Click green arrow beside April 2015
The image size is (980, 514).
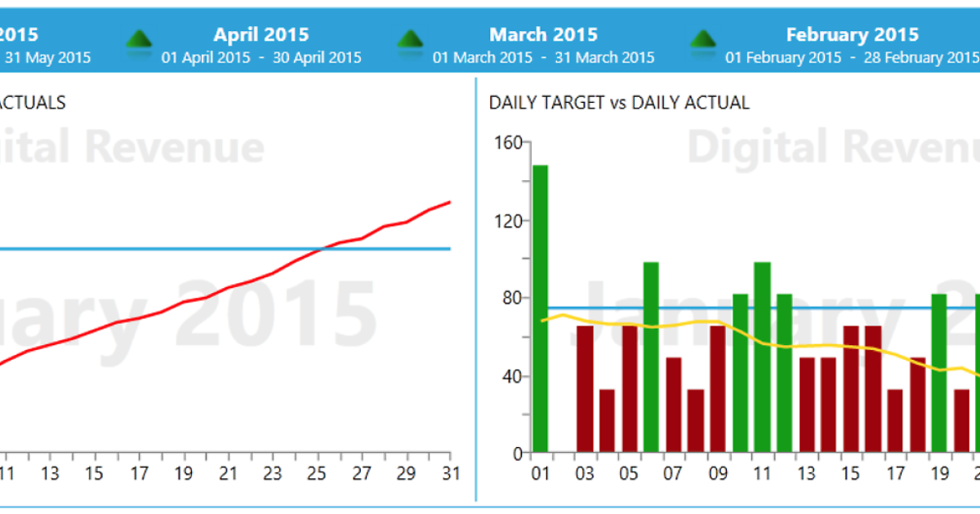click(140, 40)
